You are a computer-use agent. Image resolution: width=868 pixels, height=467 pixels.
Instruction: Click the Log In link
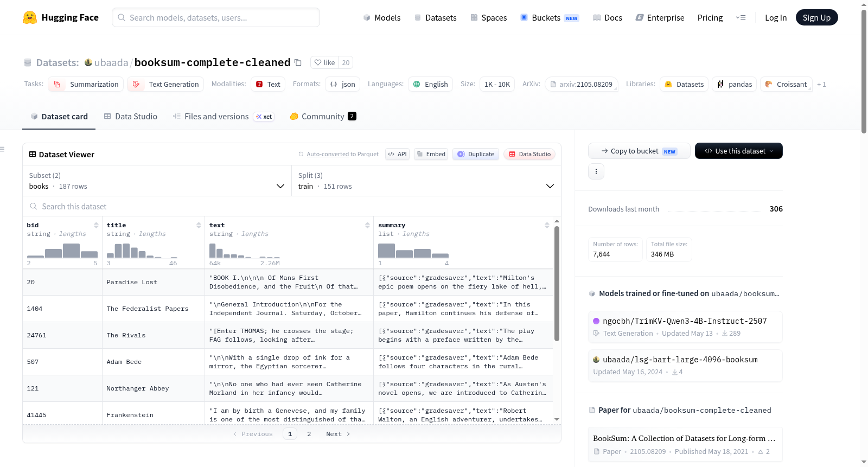775,17
